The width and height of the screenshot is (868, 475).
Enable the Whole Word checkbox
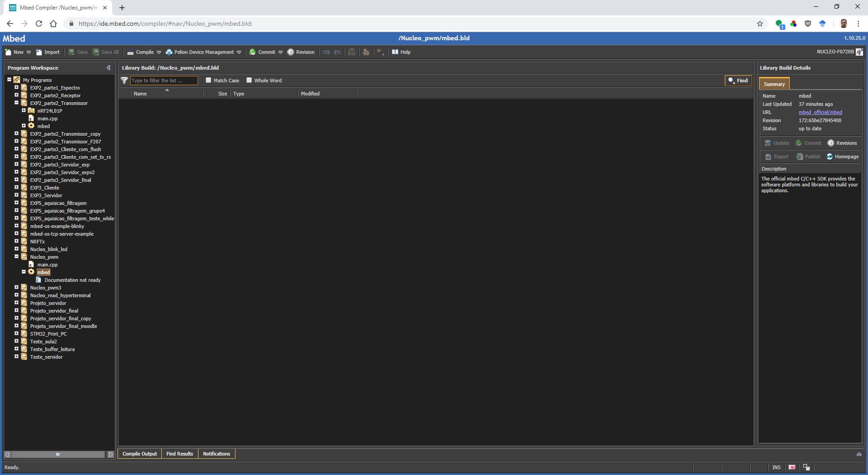pos(249,80)
